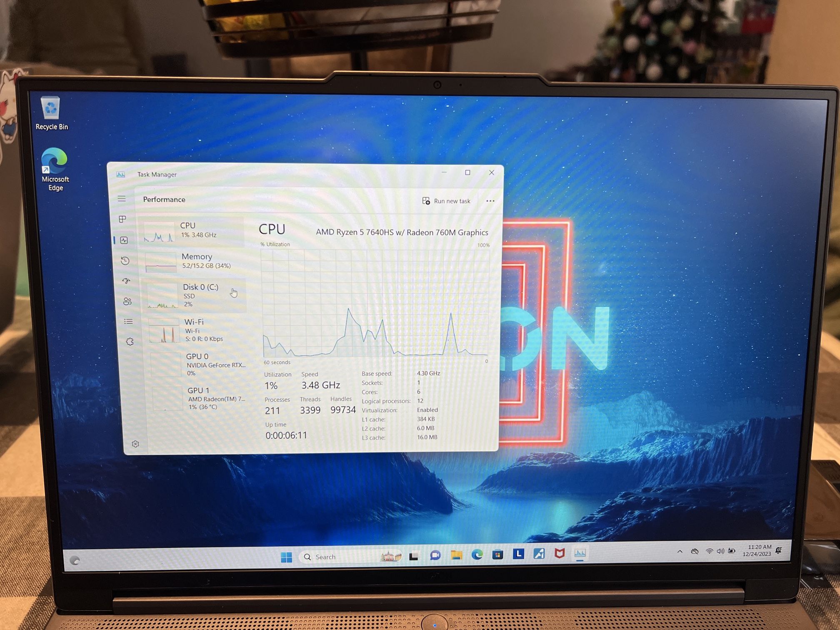Open the App history sidebar icon
Screen dimensions: 840x630
point(125,261)
